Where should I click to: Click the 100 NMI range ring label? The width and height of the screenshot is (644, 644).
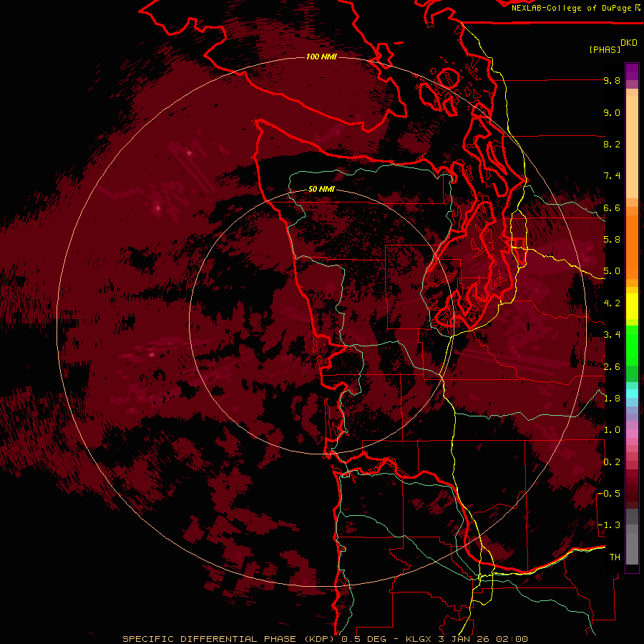[321, 57]
